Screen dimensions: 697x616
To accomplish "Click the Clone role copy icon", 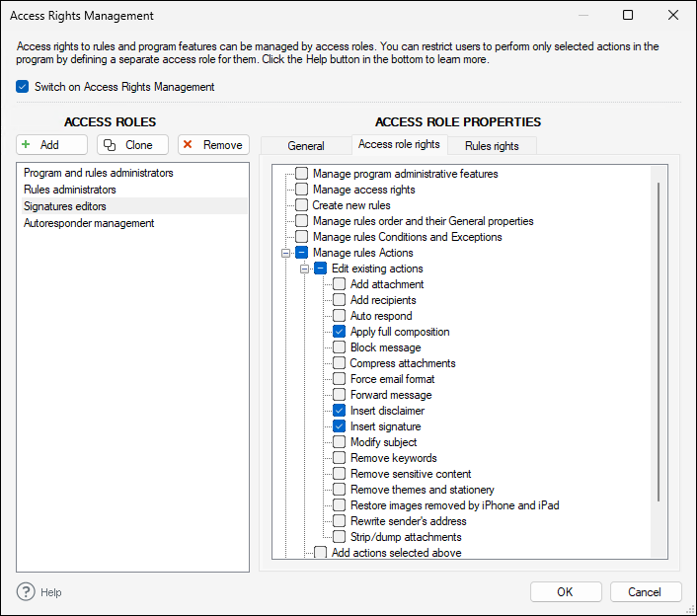I will tap(109, 145).
